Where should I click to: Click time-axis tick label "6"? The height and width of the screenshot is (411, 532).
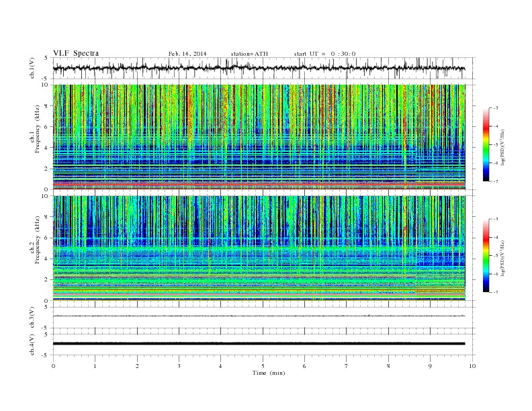305,366
